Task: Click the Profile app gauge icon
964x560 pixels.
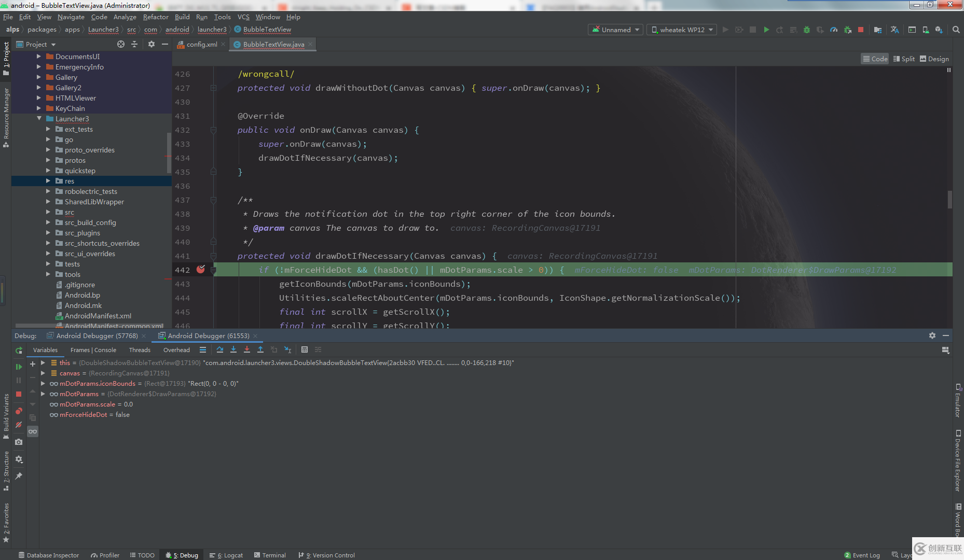Action: point(834,30)
